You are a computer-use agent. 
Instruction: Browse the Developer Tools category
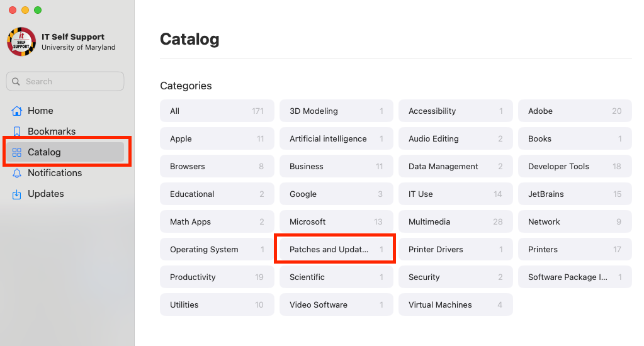pos(574,166)
